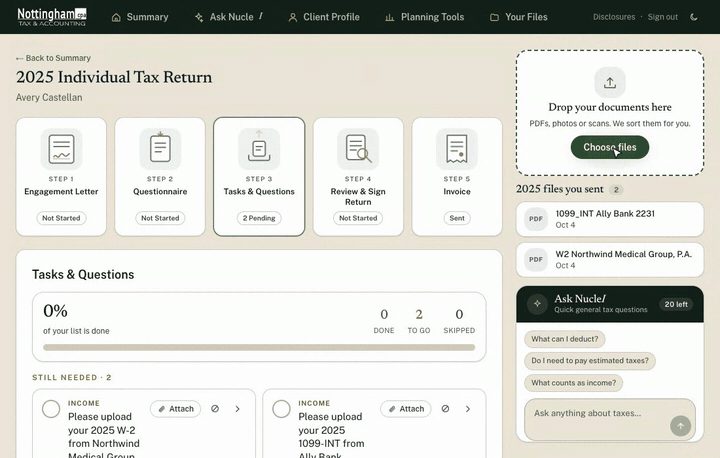Click the PDF icon for 1099_INT Ally Bank

click(536, 219)
